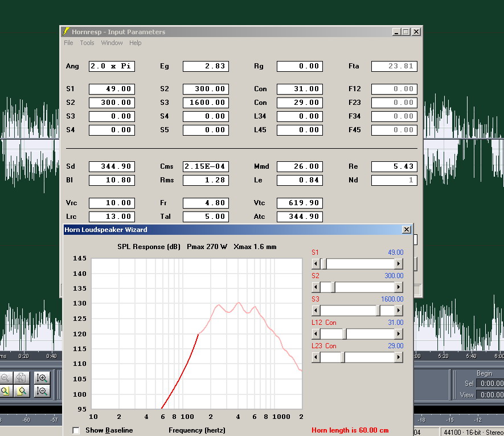
Task: Edit the Le inductance field
Action: (x=300, y=180)
